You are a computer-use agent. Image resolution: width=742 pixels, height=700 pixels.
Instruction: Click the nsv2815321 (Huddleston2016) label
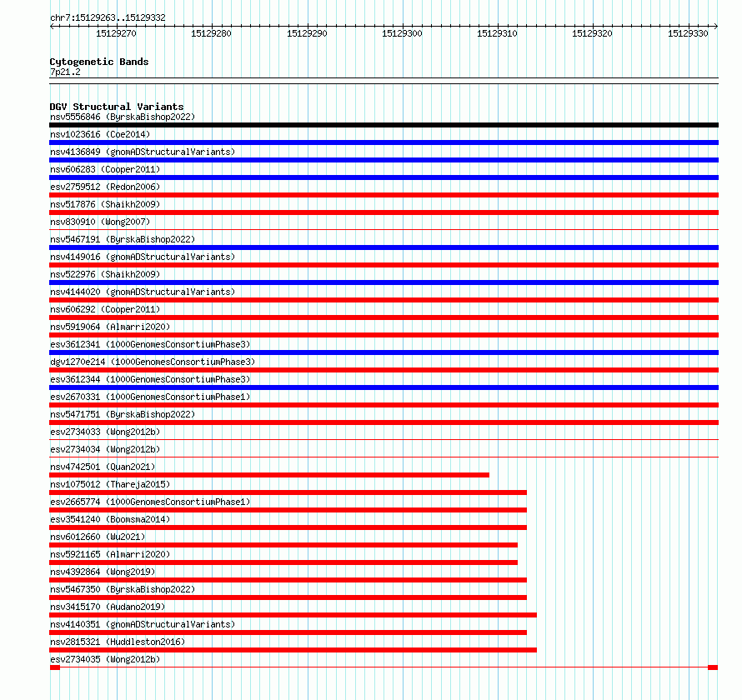click(118, 642)
